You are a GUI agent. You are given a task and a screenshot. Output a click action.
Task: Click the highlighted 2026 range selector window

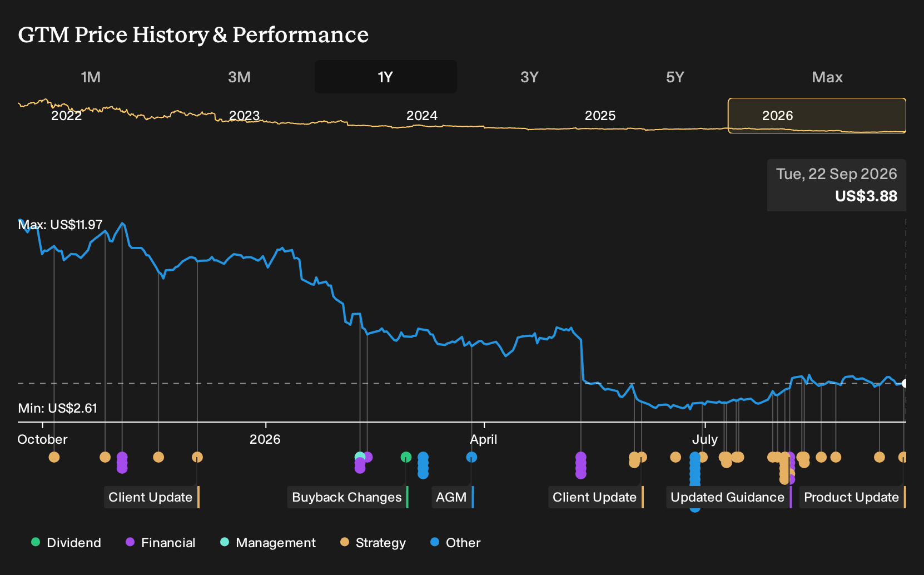pos(817,116)
